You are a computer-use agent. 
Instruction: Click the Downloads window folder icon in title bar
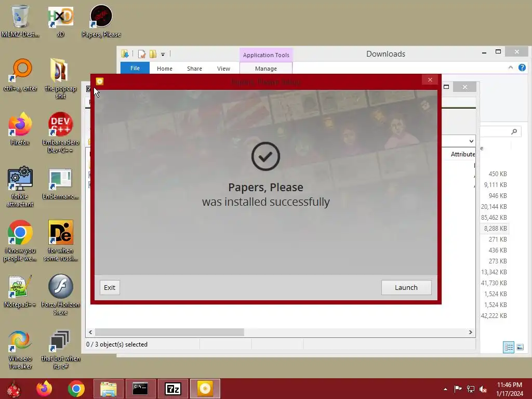click(x=125, y=54)
